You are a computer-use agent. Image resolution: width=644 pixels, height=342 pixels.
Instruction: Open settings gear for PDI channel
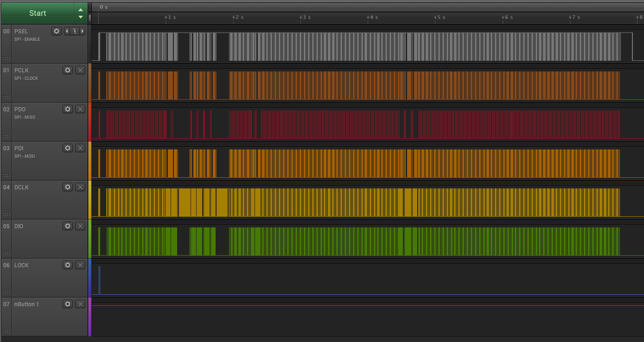point(68,148)
